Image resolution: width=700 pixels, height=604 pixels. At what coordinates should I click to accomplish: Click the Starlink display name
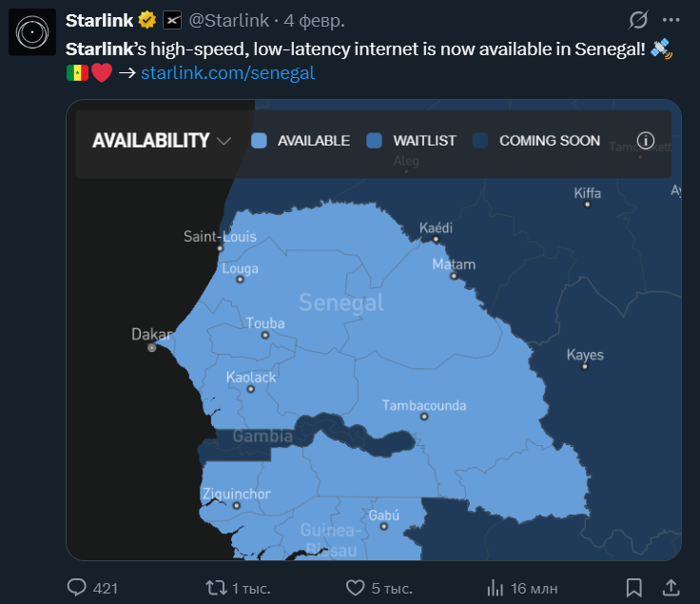click(x=99, y=20)
